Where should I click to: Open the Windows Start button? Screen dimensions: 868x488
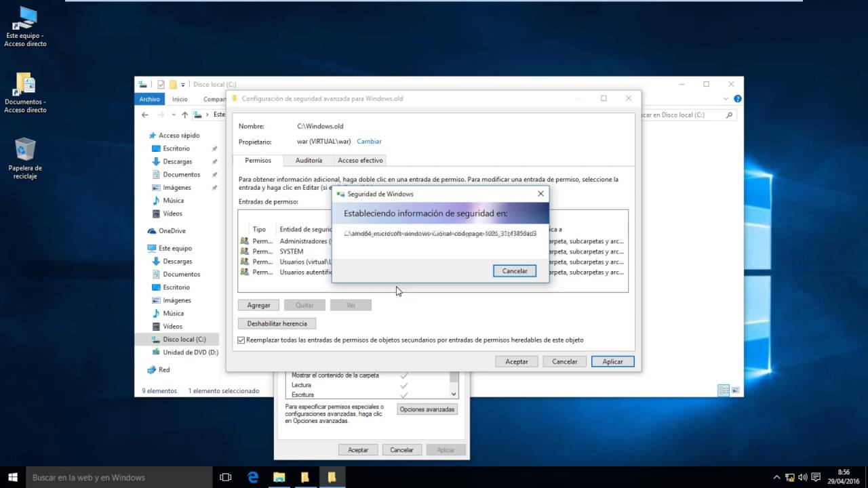pos(12,477)
